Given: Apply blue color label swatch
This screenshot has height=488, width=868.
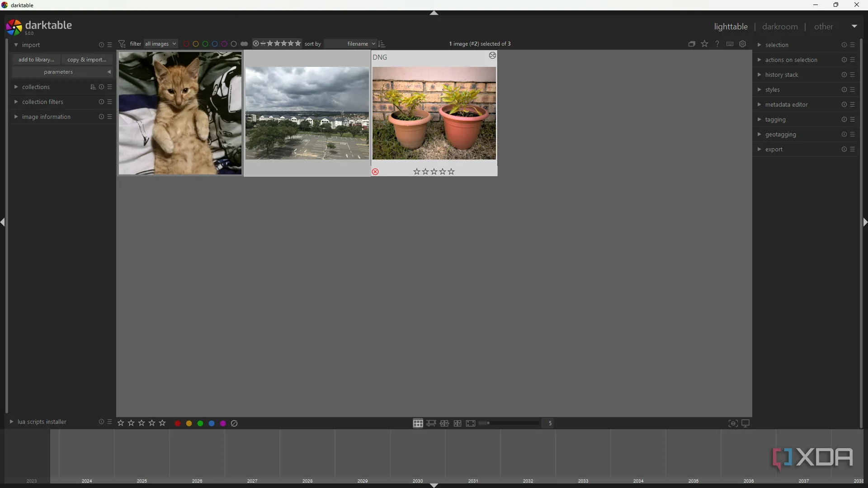Looking at the screenshot, I should pyautogui.click(x=212, y=423).
